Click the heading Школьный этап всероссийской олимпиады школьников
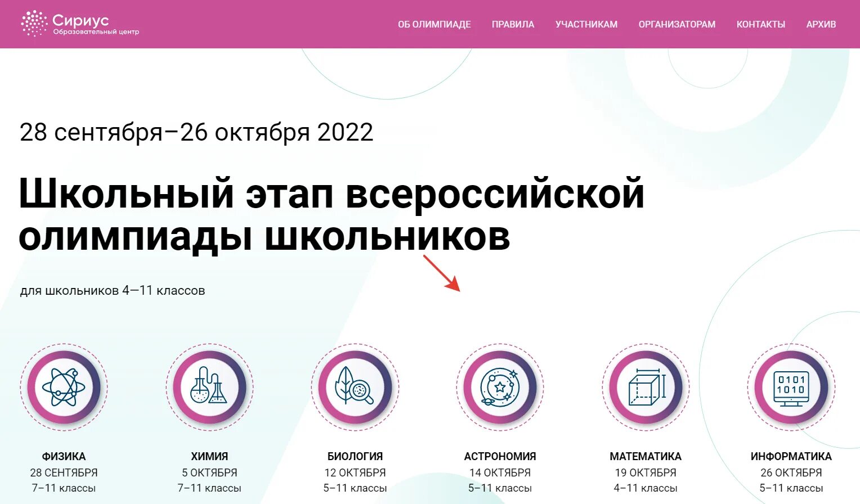The width and height of the screenshot is (860, 504). pyautogui.click(x=332, y=215)
